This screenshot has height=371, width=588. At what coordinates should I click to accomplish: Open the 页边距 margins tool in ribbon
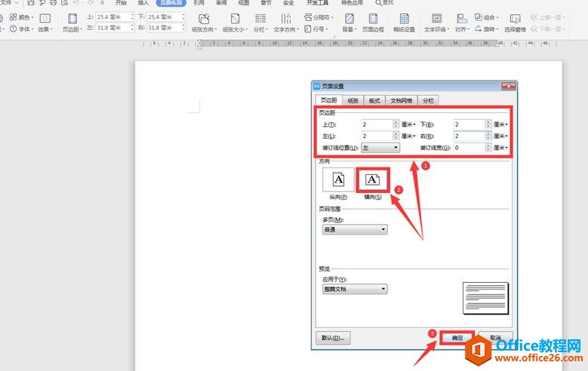(72, 22)
